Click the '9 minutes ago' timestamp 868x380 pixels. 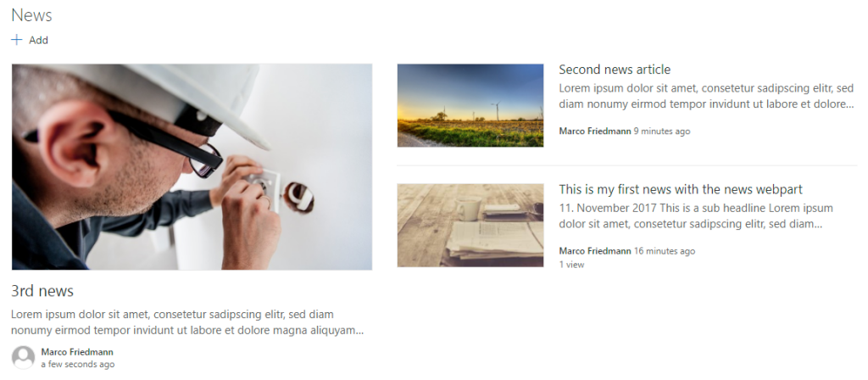[x=662, y=131]
